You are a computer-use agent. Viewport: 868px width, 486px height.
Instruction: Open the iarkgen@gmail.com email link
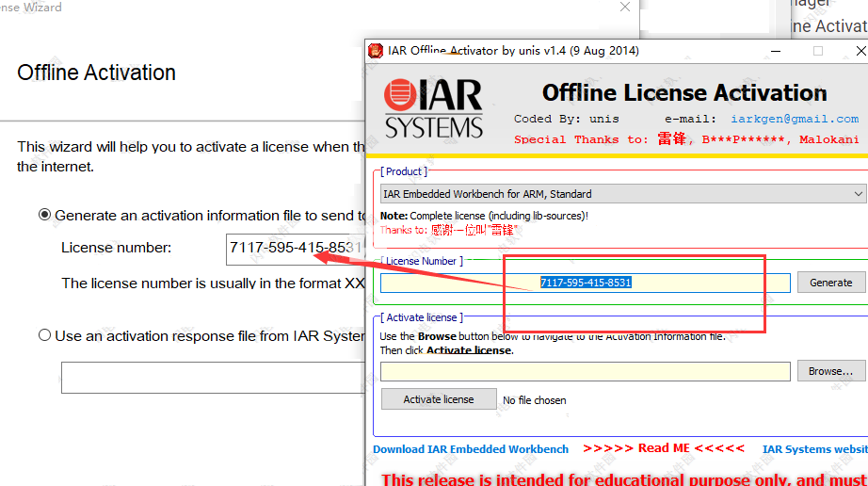[795, 119]
